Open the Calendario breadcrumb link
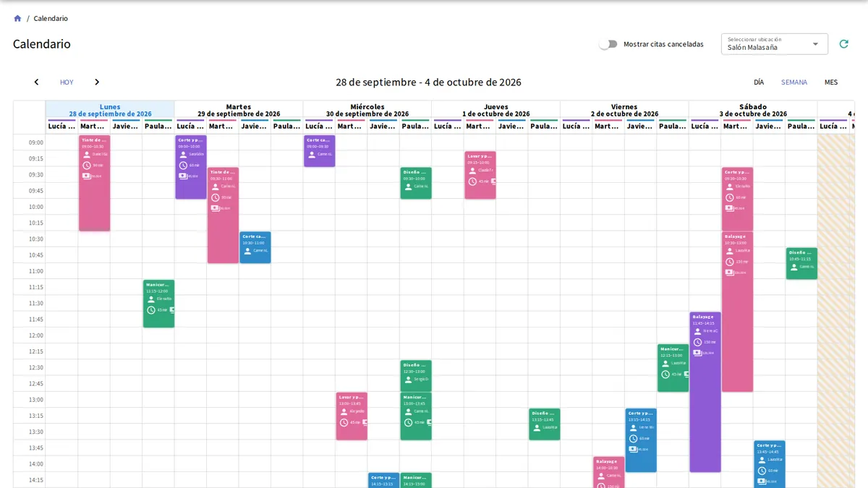 point(51,18)
